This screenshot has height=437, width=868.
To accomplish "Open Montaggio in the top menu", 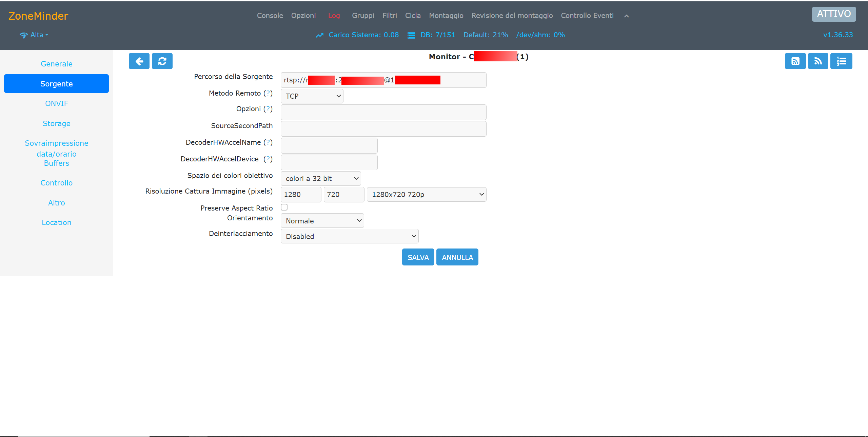I will (446, 16).
